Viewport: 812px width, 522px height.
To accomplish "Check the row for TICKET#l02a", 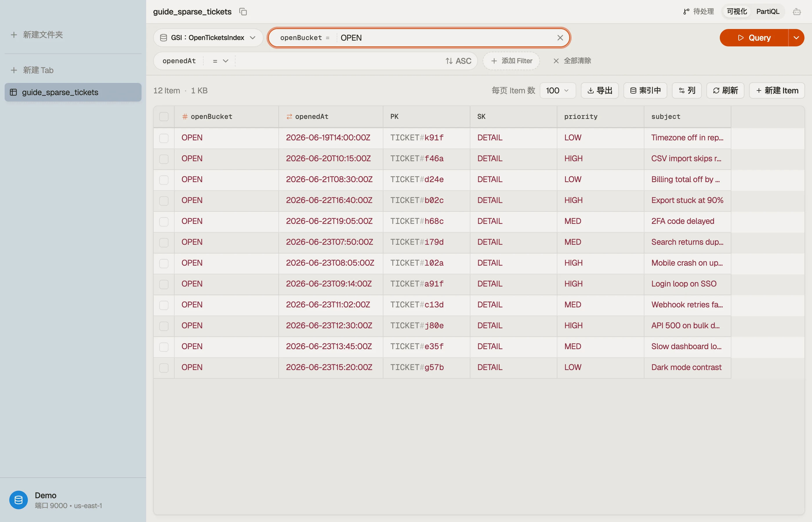I will [164, 264].
